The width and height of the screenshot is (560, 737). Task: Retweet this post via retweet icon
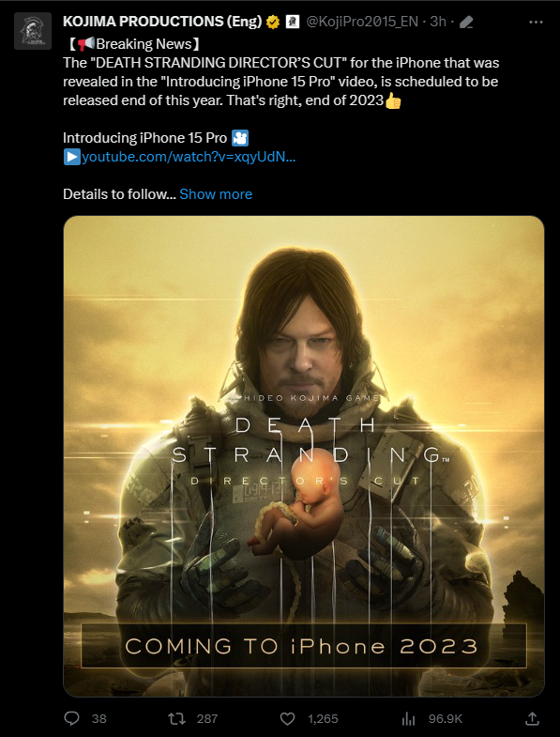[x=176, y=718]
